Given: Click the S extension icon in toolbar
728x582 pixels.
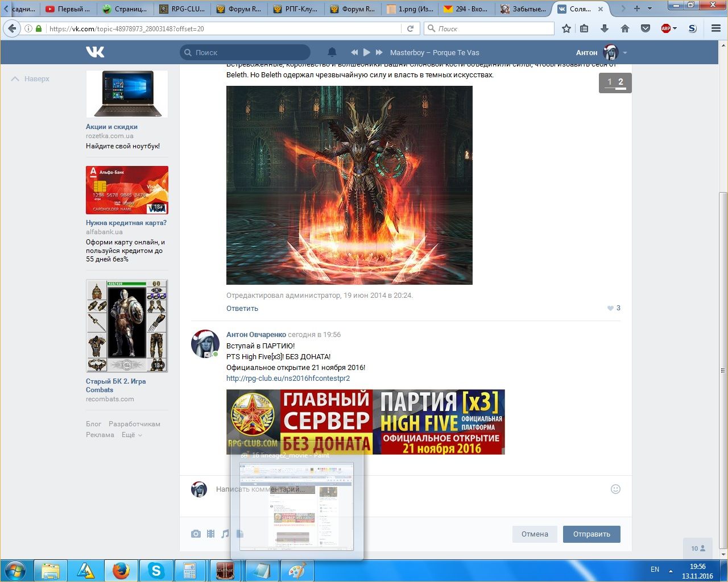Looking at the screenshot, I should click(692, 28).
